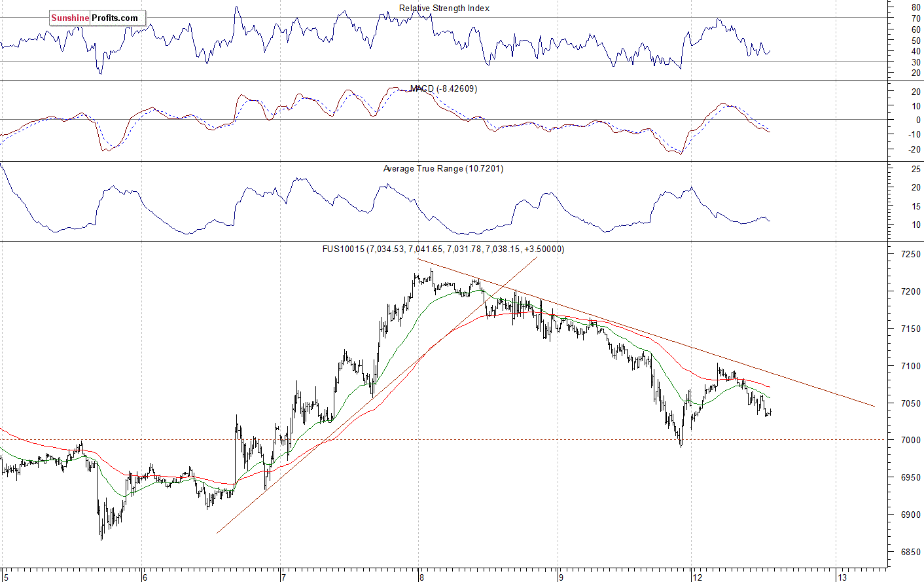Click the 6900 price axis label

tap(911, 515)
